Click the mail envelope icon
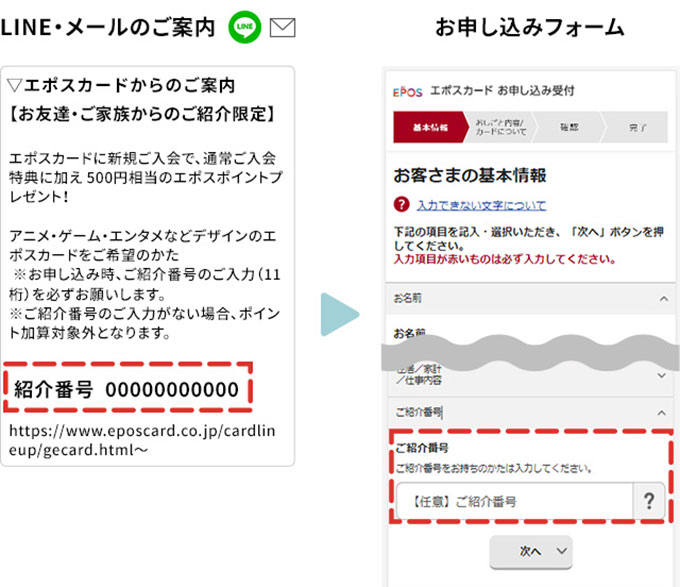This screenshot has width=680, height=587. pyautogui.click(x=283, y=28)
